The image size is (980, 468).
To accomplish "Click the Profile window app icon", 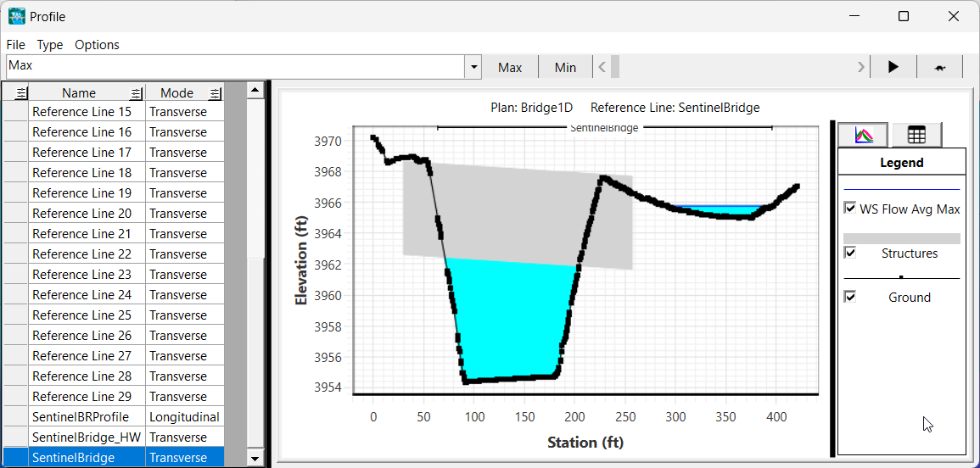I will point(16,16).
